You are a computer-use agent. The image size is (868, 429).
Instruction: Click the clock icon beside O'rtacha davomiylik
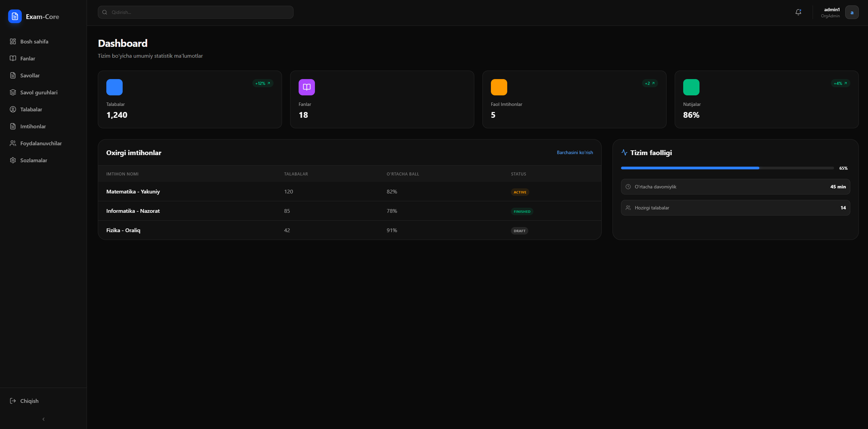627,187
